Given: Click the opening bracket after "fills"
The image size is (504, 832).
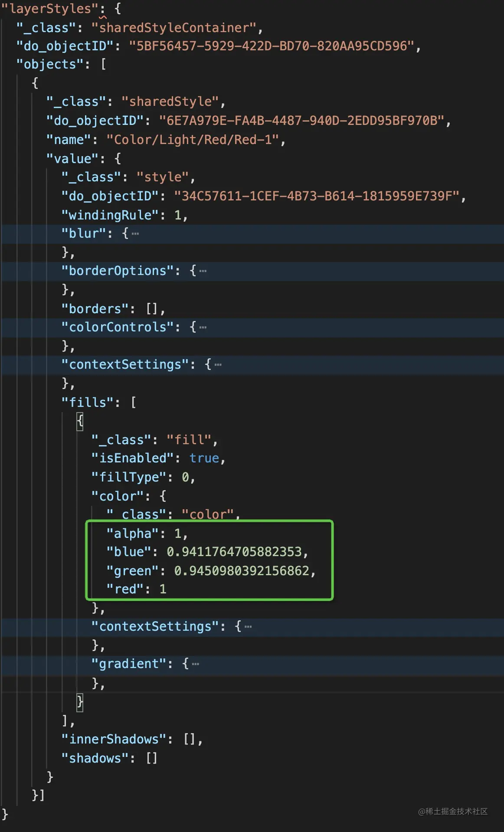Looking at the screenshot, I should pyautogui.click(x=133, y=403).
